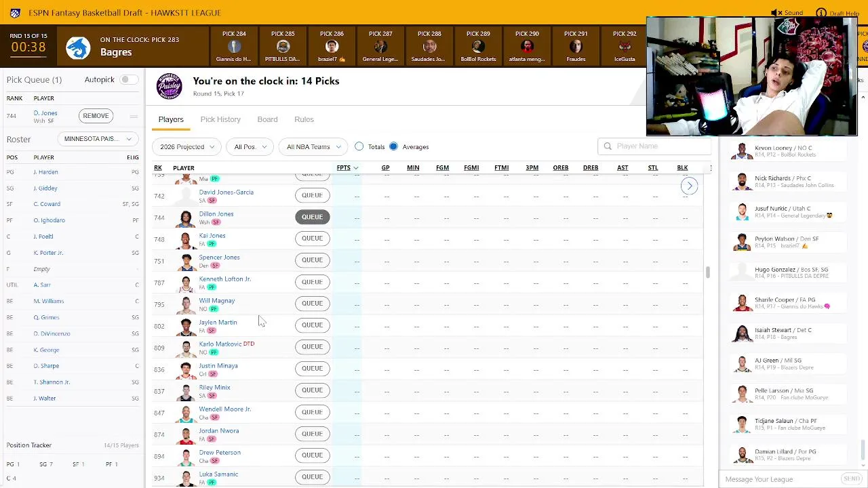Open Jordan Nwora player link
Image resolution: width=868 pixels, height=488 pixels.
click(219, 431)
